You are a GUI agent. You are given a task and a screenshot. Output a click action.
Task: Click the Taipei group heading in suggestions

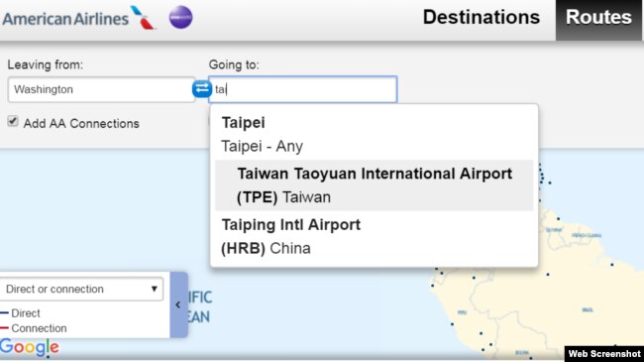click(243, 123)
